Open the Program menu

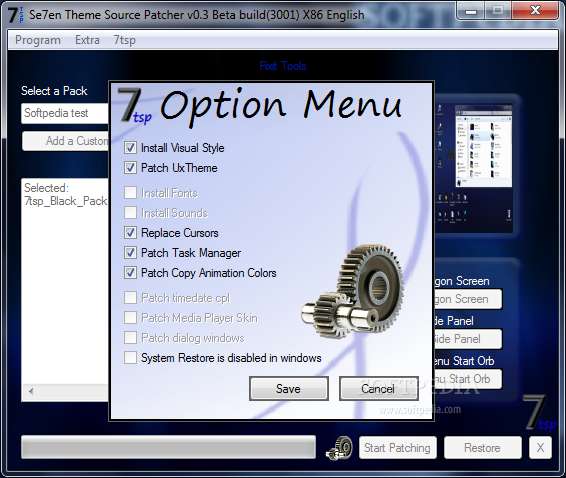coord(38,40)
